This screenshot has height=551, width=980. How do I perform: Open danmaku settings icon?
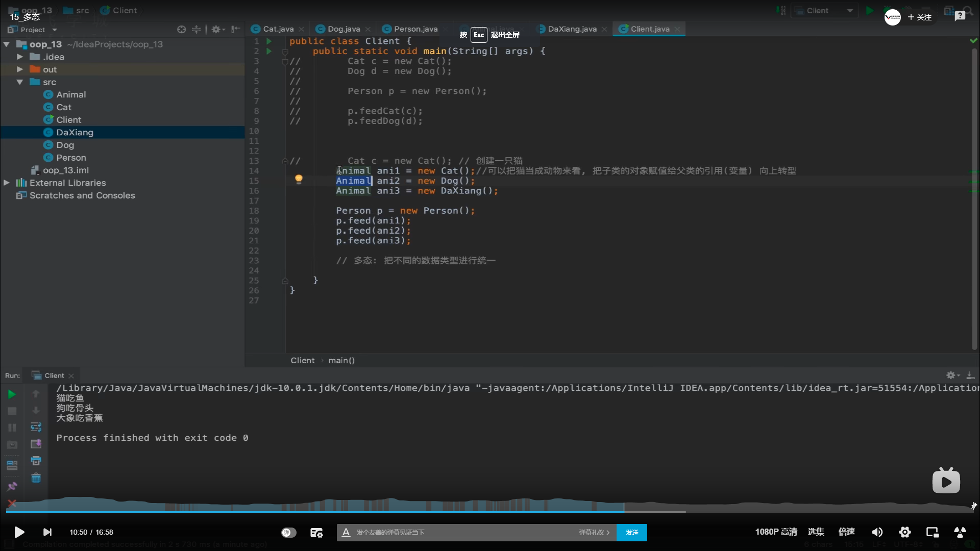coord(316,533)
